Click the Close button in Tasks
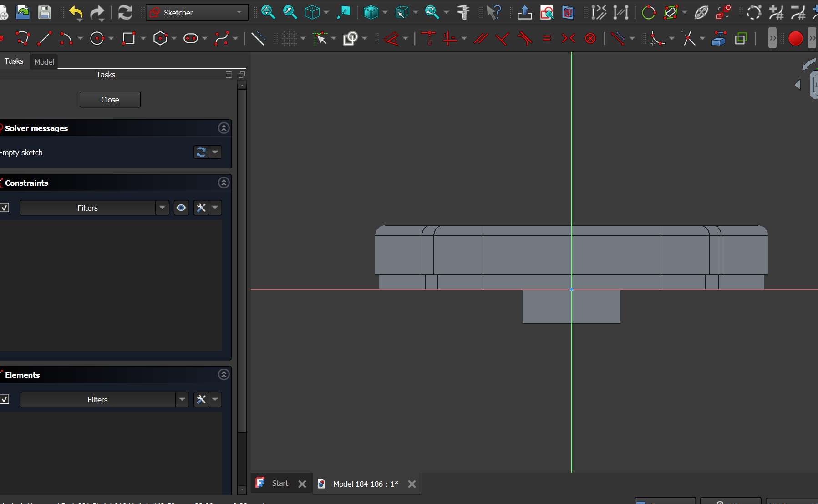The image size is (818, 504). point(110,100)
